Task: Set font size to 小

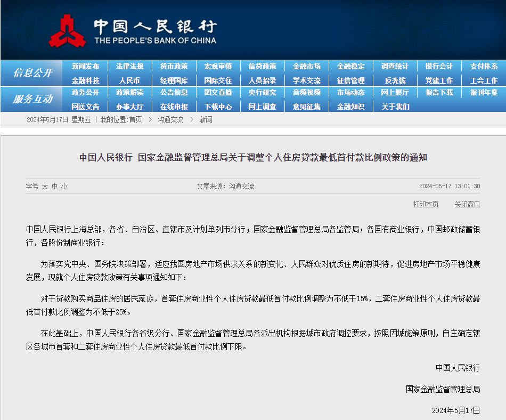Action: click(x=64, y=186)
